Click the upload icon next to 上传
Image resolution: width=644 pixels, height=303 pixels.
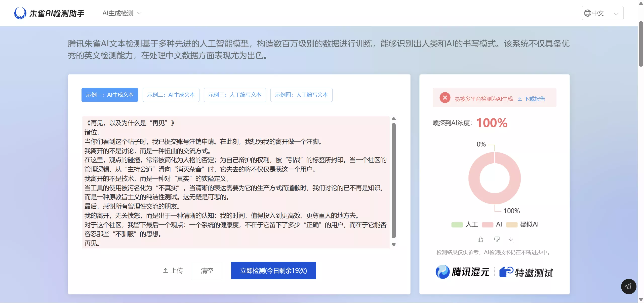click(x=165, y=270)
